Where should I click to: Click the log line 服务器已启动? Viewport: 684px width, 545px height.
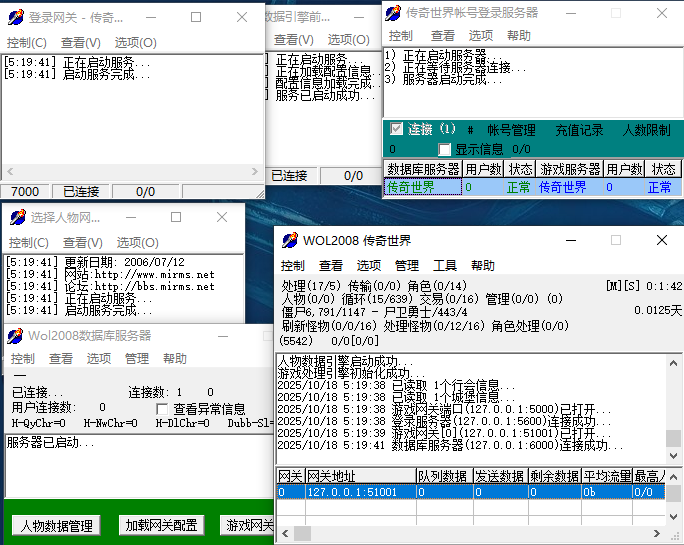[50, 442]
